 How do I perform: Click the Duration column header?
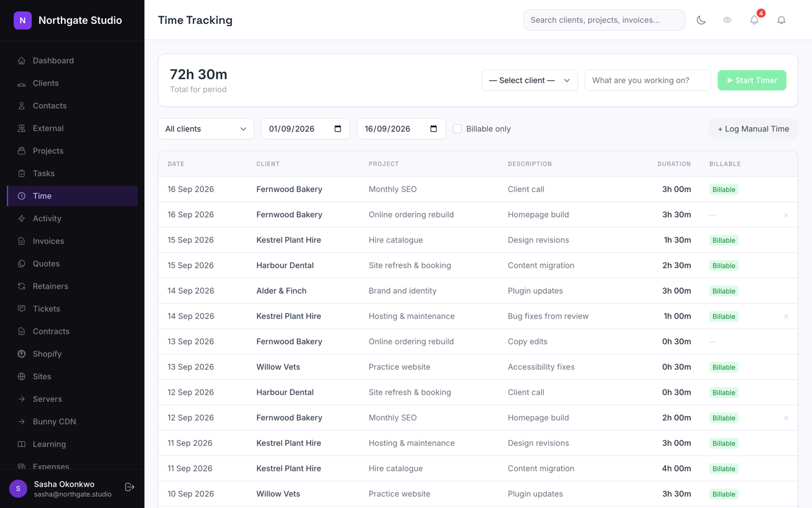674,164
